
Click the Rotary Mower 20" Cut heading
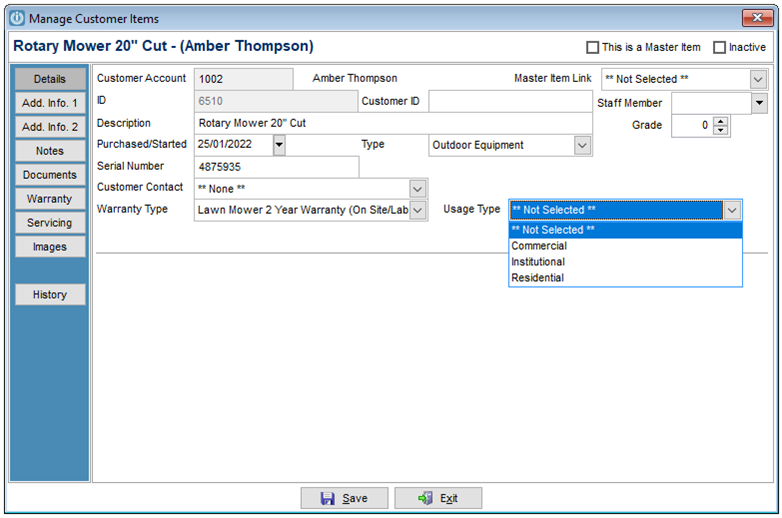tap(164, 46)
